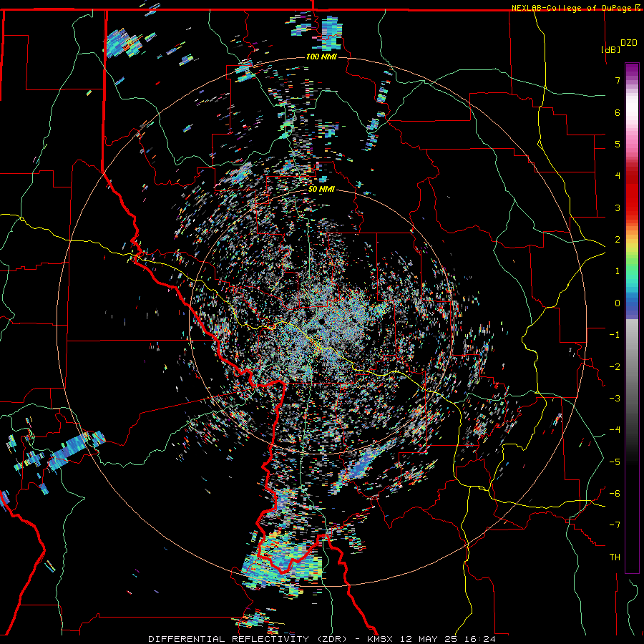Click the '-4' value on the color scale

click(x=615, y=429)
